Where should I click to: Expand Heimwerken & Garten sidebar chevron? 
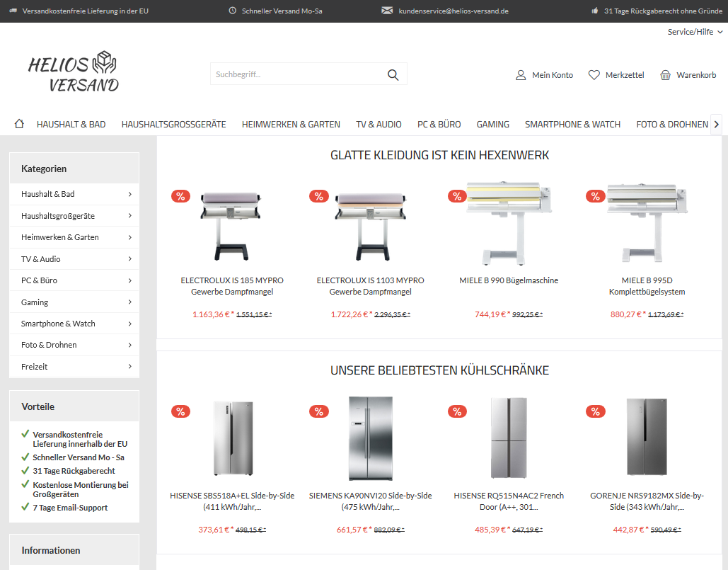pos(130,237)
